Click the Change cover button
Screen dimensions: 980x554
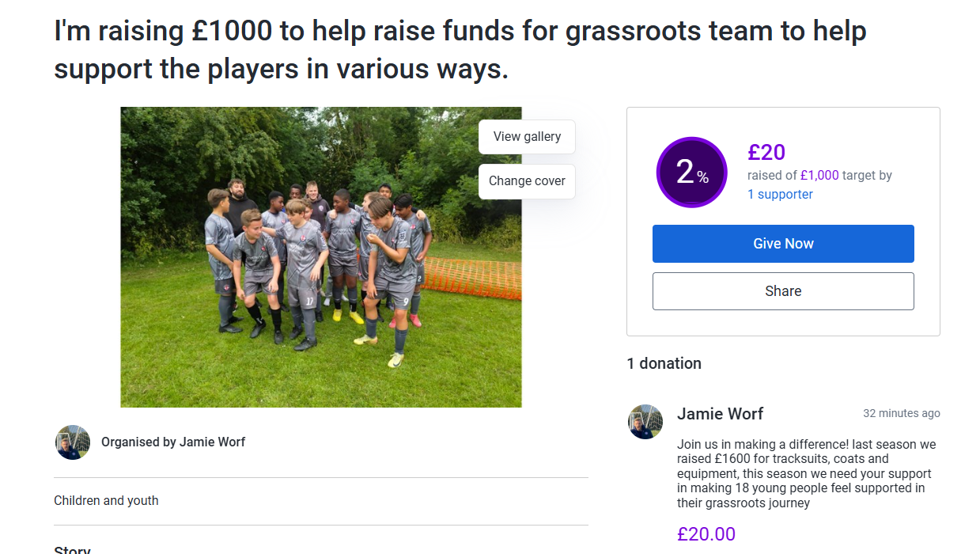point(527,181)
